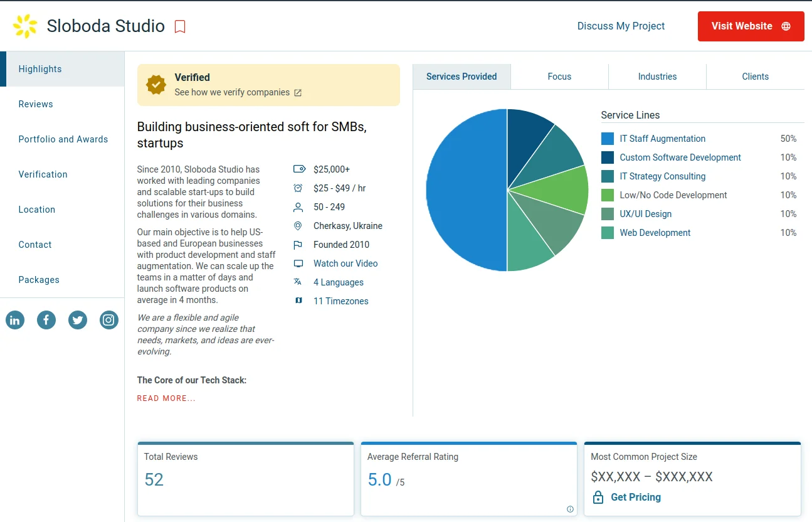Go to Reviews in the sidebar

(62, 104)
